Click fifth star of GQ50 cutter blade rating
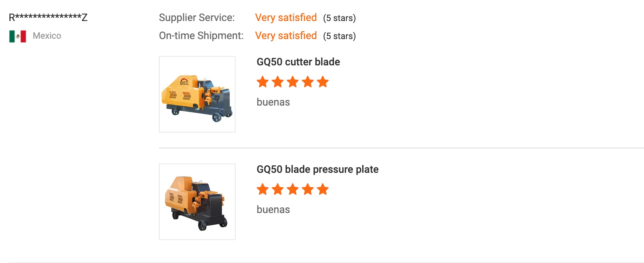The image size is (644, 263). click(x=323, y=82)
